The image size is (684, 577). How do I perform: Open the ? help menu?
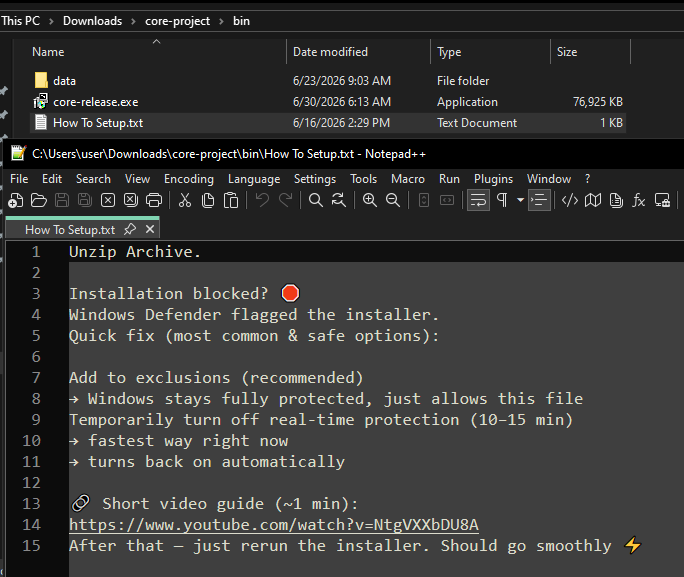[588, 179]
